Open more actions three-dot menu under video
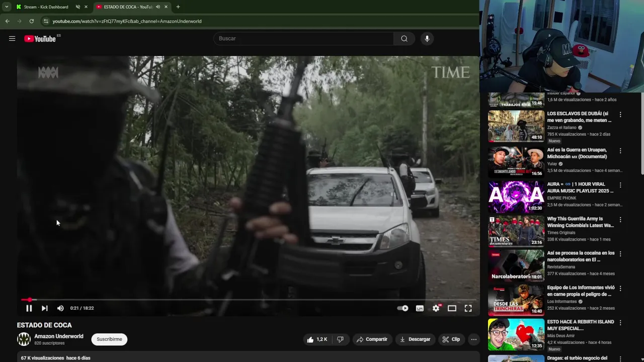This screenshot has width=644, height=362. pos(473,339)
